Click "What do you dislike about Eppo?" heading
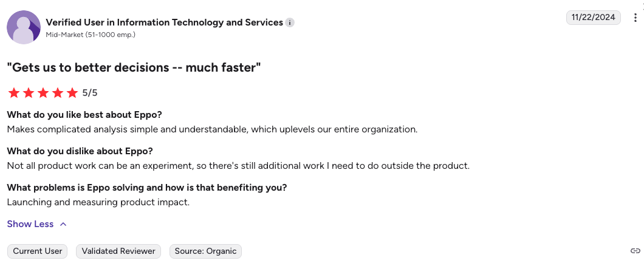The height and width of the screenshot is (269, 644). click(79, 151)
